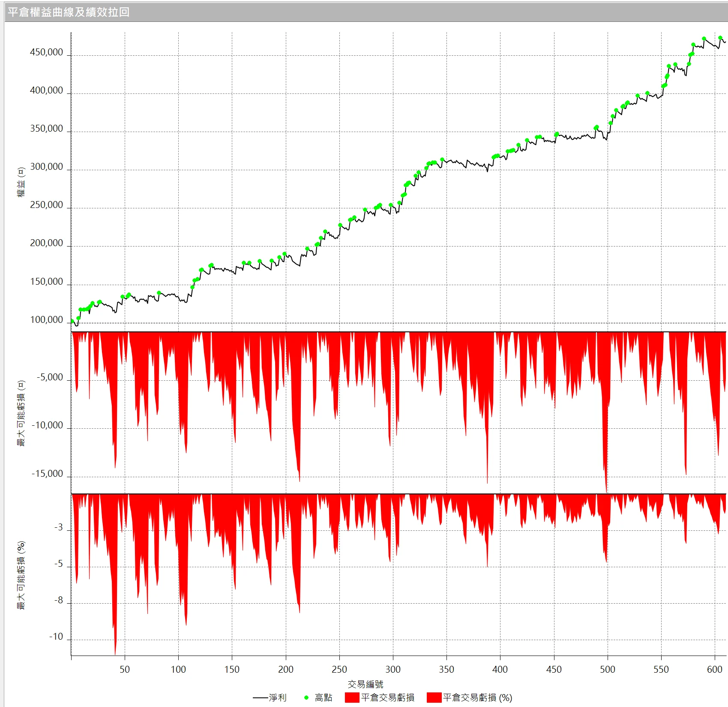Screen dimensions: 728x707
Task: Click the 300 x-axis tick label
Action: tap(393, 669)
